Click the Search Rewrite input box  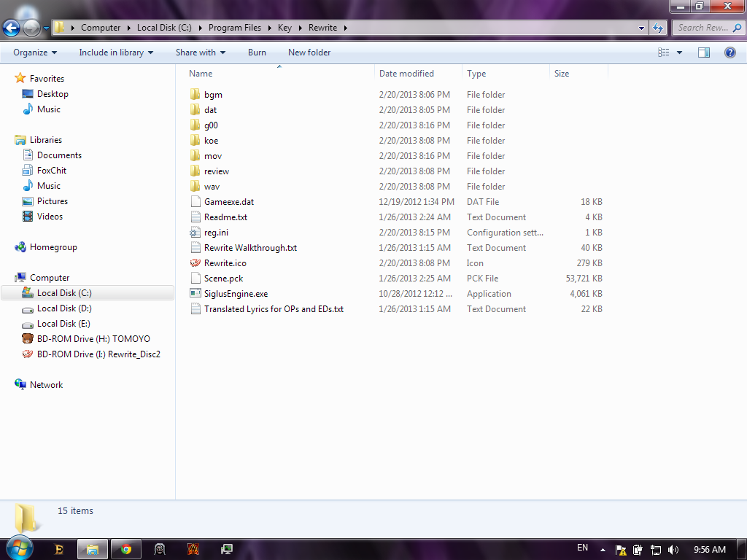pyautogui.click(x=703, y=28)
